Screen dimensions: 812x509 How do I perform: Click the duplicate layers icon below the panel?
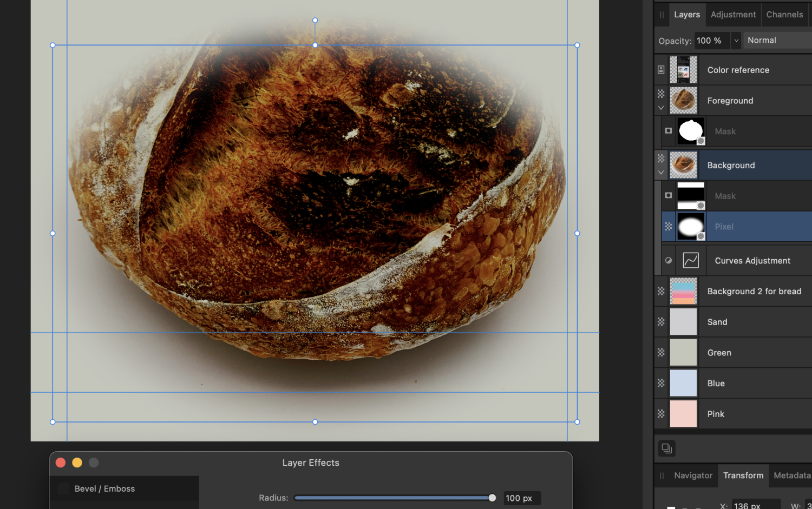point(666,448)
